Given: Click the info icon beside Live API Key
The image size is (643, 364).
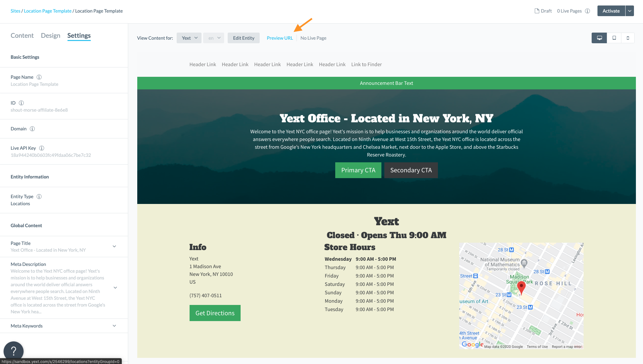Looking at the screenshot, I should [x=42, y=148].
